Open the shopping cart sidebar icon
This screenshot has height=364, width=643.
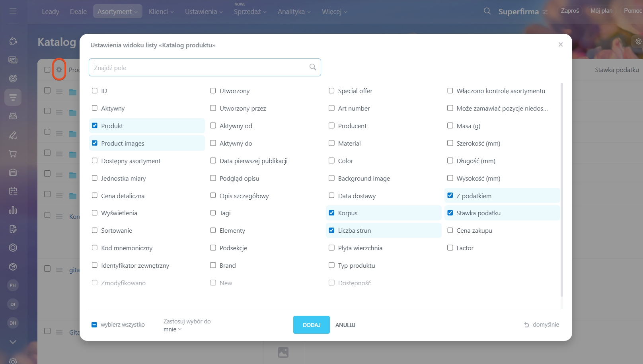pos(13,154)
